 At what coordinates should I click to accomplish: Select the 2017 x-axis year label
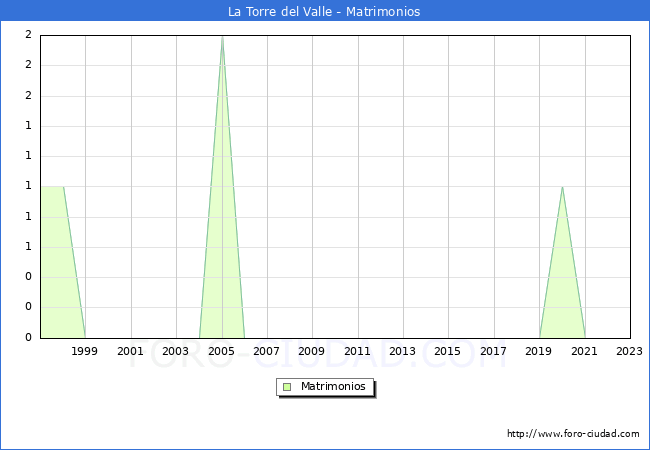click(x=494, y=351)
